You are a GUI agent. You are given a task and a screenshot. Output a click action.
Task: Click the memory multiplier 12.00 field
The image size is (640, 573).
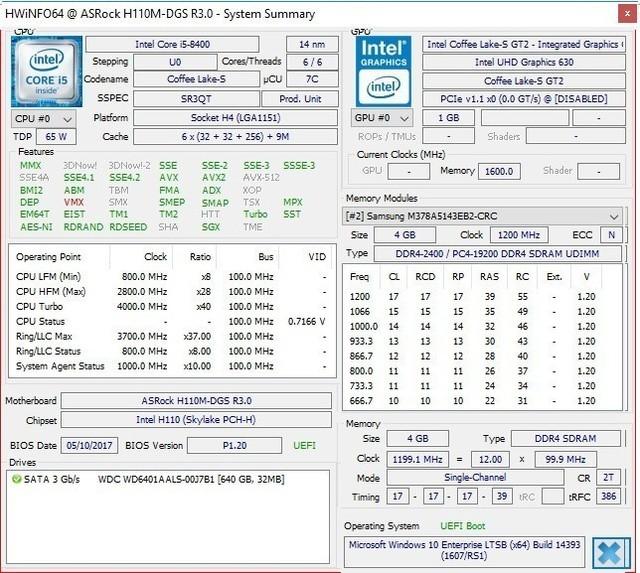pos(490,460)
